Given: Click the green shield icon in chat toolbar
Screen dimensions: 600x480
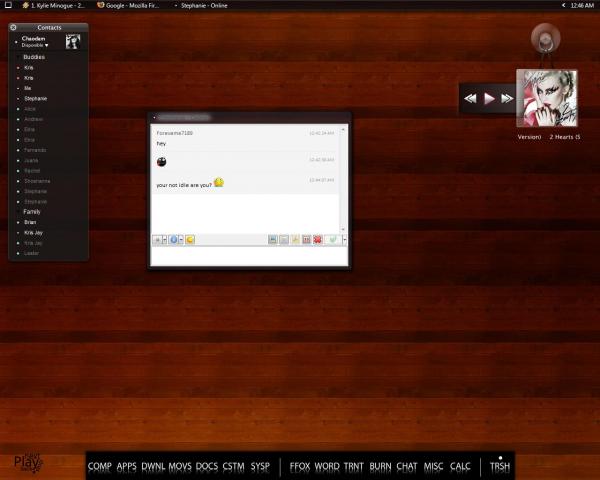Looking at the screenshot, I should click(333, 240).
